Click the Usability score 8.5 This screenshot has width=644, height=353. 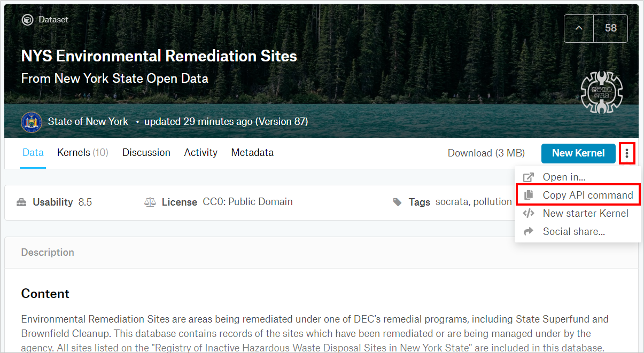point(85,202)
